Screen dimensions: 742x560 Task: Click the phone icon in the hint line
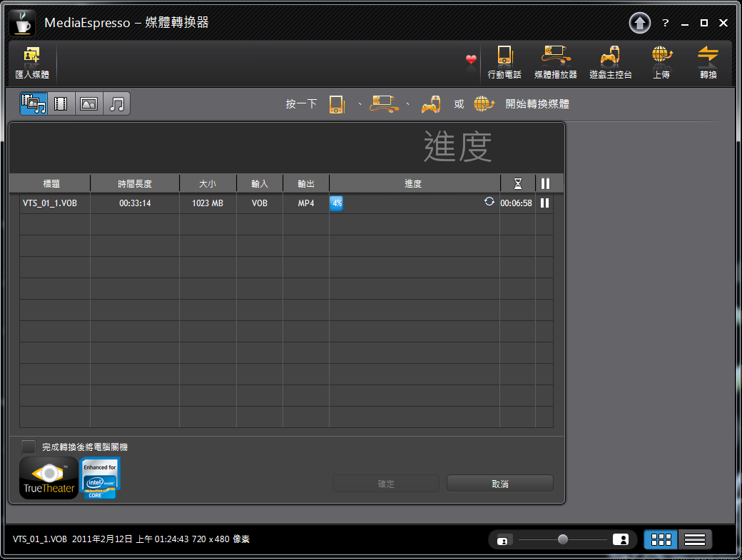click(x=337, y=104)
